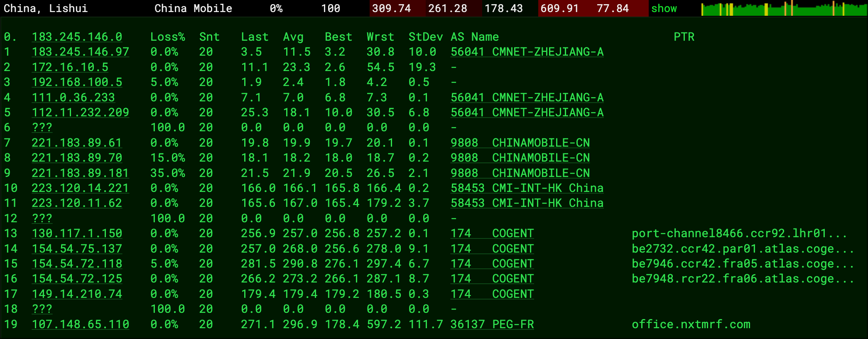Viewport: 868px width, 339px height.
Task: Select hop address 154.54.72.125
Action: pyautogui.click(x=77, y=279)
